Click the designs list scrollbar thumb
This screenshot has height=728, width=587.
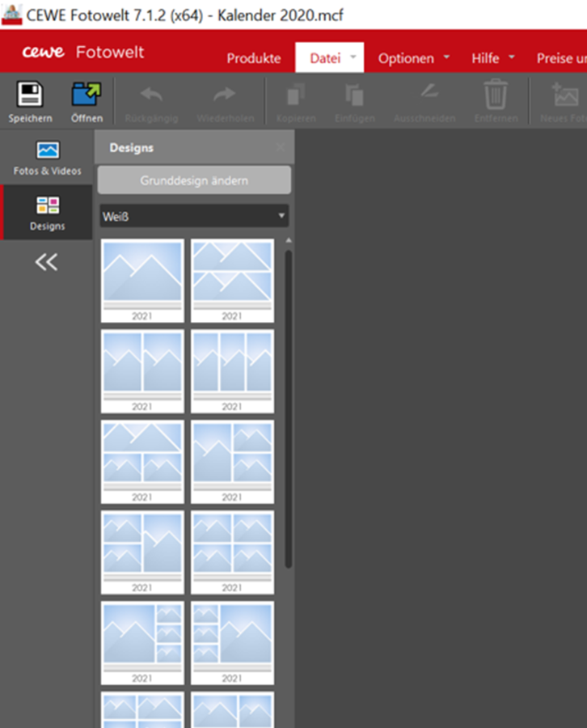pos(289,409)
